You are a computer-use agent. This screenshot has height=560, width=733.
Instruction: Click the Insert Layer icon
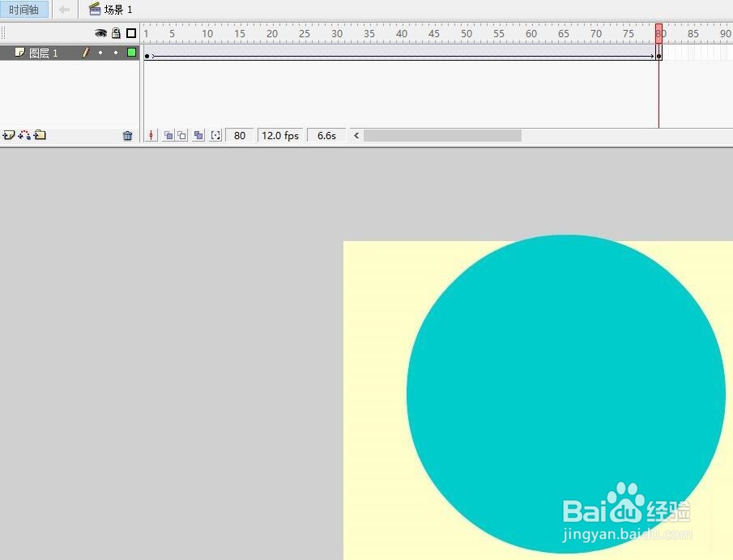coord(8,135)
